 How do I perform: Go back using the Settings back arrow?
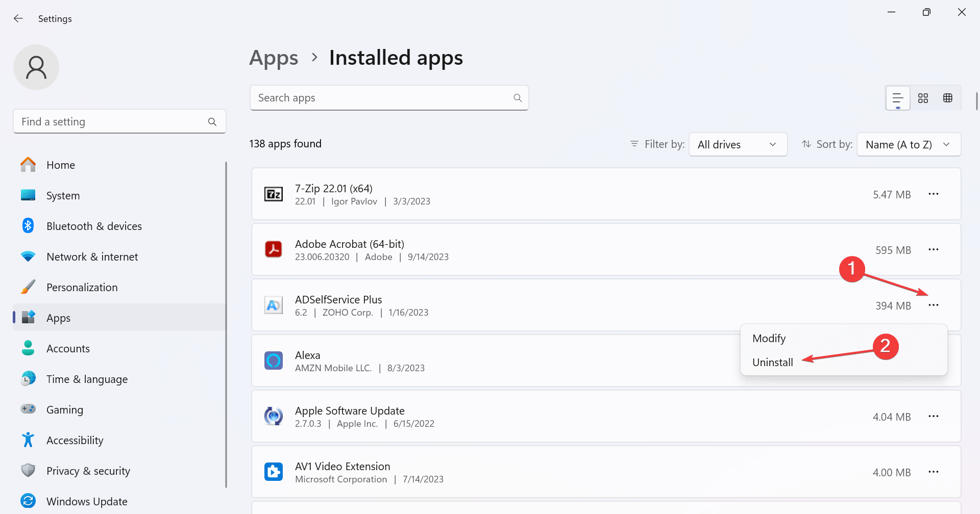click(x=18, y=18)
